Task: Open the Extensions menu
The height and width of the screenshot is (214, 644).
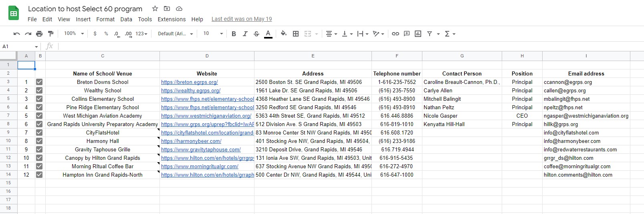Action: point(172,19)
